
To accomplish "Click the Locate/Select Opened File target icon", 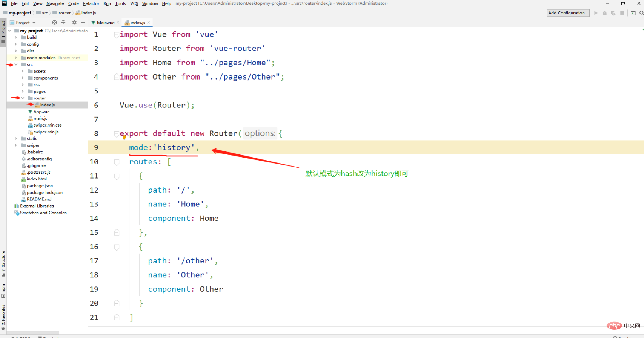I will pos(54,23).
